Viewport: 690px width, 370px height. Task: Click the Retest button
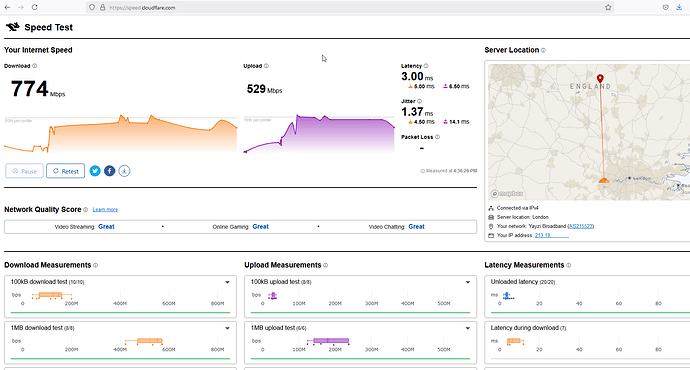(x=66, y=171)
